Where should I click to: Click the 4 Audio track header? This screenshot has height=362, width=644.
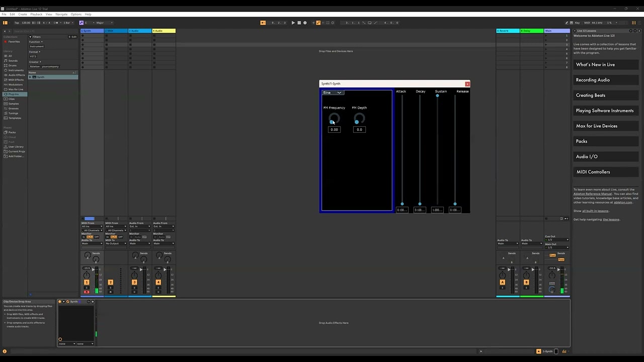point(164,31)
